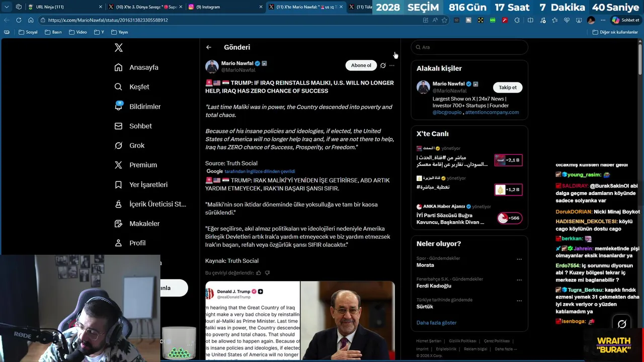Image resolution: width=644 pixels, height=362 pixels.
Task: Reload page with the refresh icon
Action: (x=19, y=20)
